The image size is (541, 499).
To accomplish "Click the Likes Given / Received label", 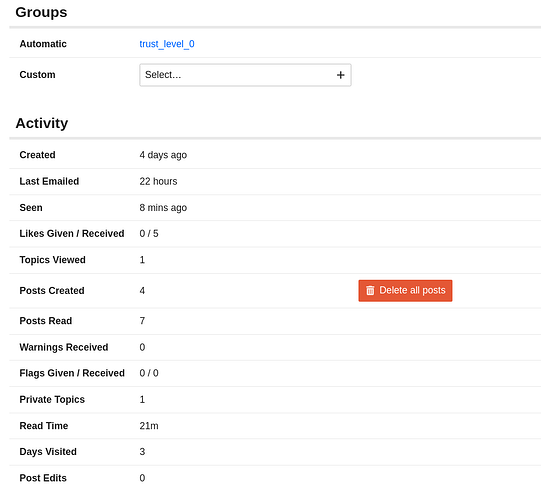I will click(72, 234).
